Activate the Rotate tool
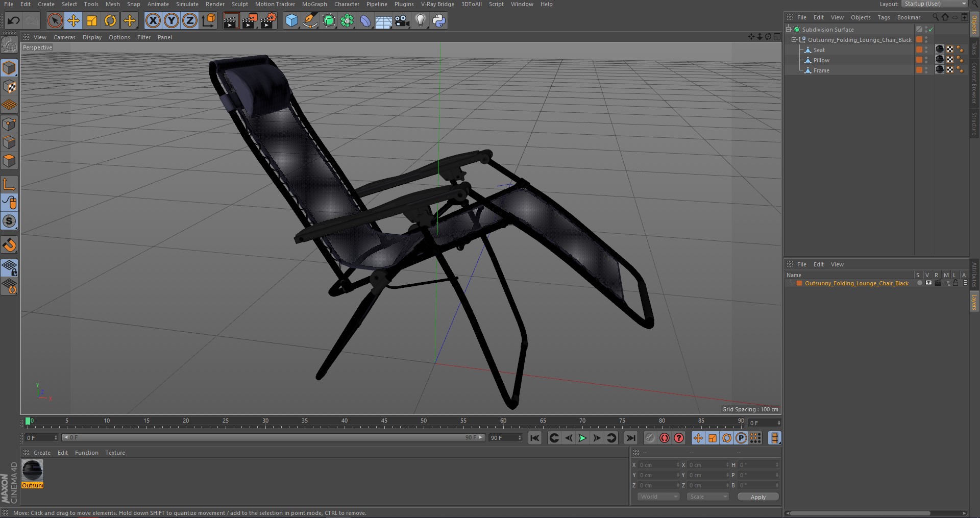This screenshot has width=980, height=518. [x=110, y=21]
